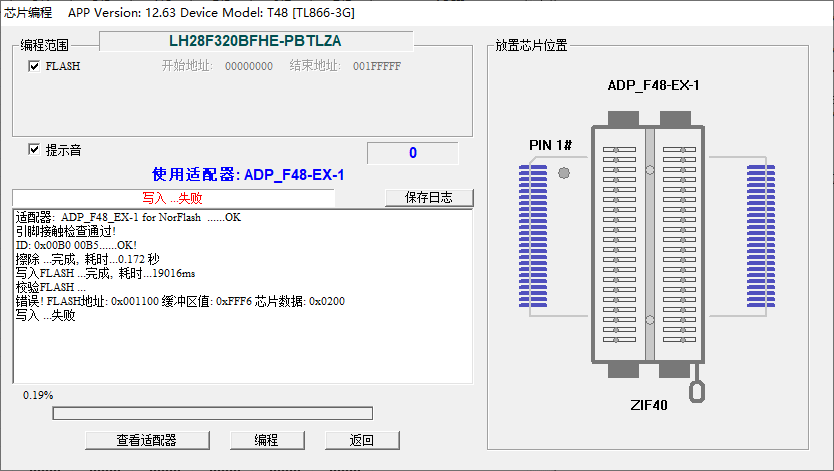Image resolution: width=834 pixels, height=471 pixels.
Task: Click the 返回 button
Action: point(361,440)
